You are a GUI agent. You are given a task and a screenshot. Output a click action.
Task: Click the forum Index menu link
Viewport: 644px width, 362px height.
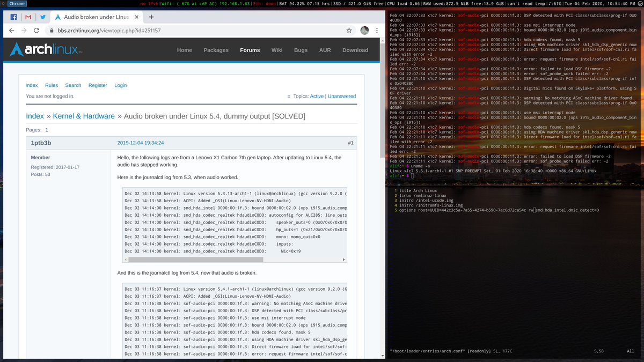pos(32,85)
